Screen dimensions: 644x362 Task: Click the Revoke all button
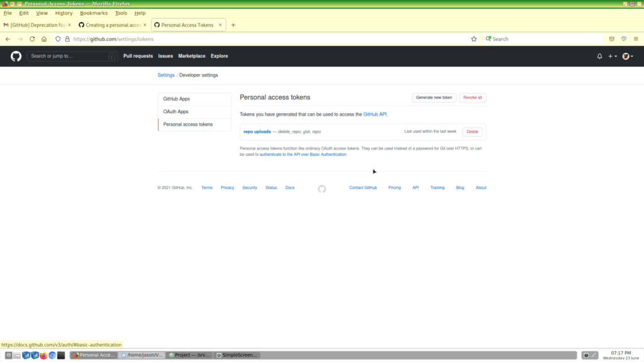tap(472, 97)
